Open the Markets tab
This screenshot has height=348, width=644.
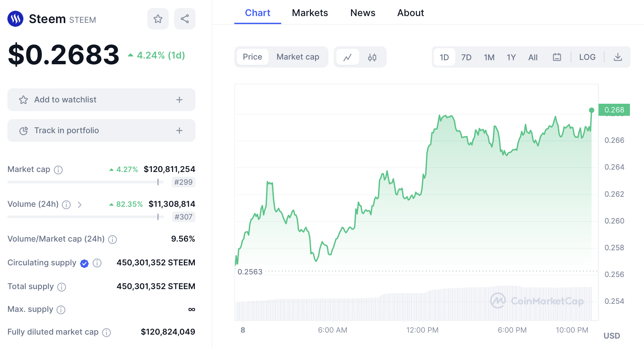pos(310,13)
